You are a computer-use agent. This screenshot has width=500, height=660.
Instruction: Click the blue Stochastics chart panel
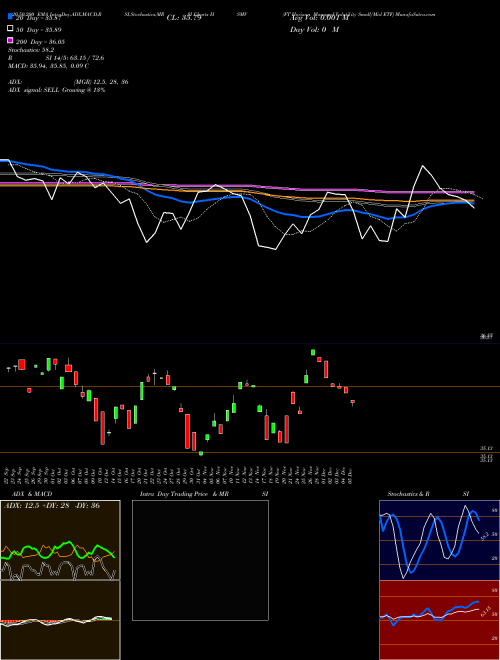pos(439,540)
